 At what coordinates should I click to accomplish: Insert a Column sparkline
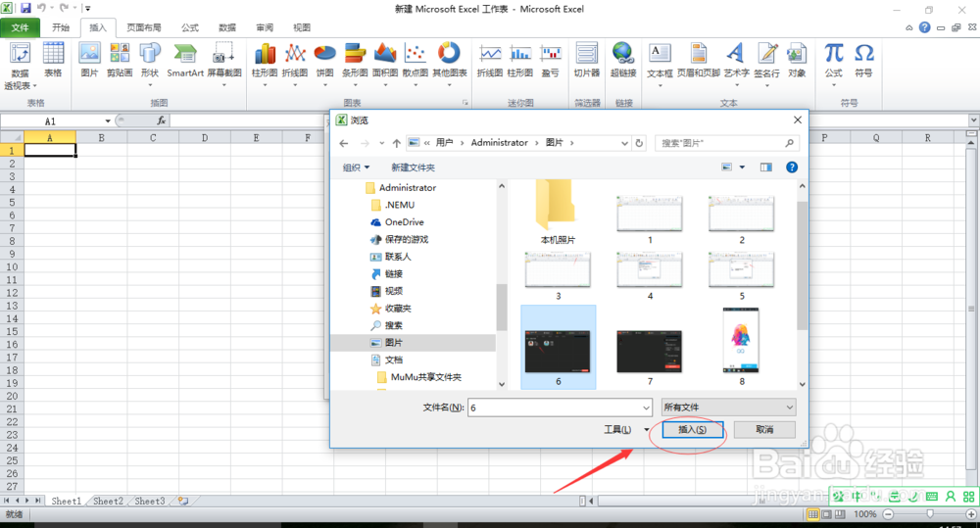(520, 60)
